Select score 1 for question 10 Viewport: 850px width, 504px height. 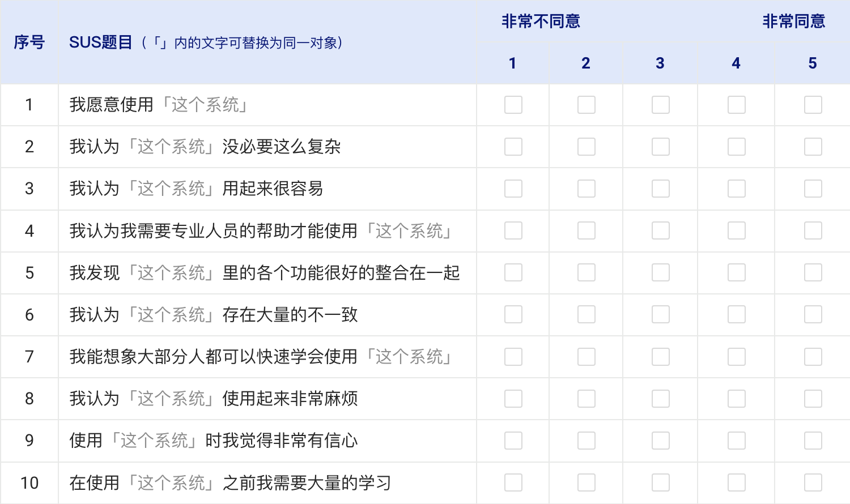[513, 482]
